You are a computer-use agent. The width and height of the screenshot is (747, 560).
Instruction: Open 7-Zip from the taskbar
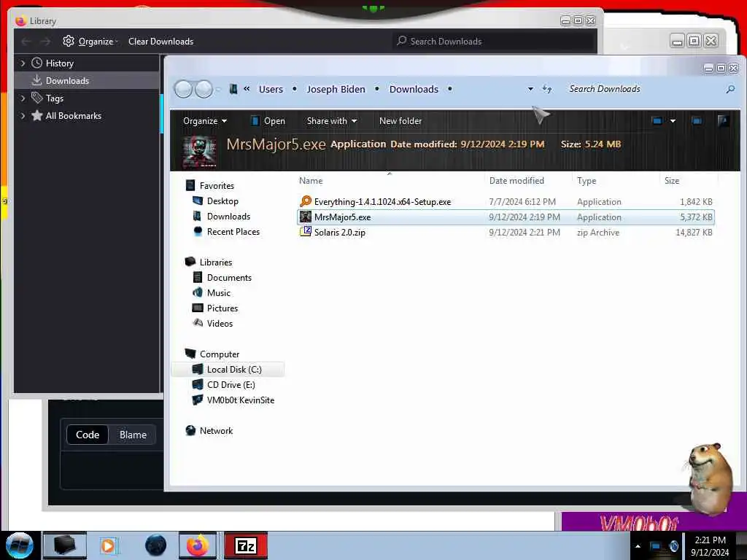pyautogui.click(x=246, y=545)
